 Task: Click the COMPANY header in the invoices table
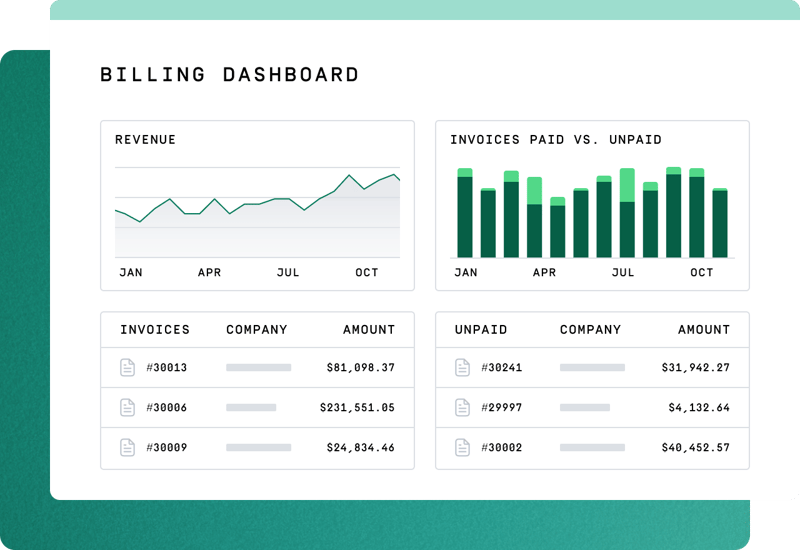[x=257, y=330]
